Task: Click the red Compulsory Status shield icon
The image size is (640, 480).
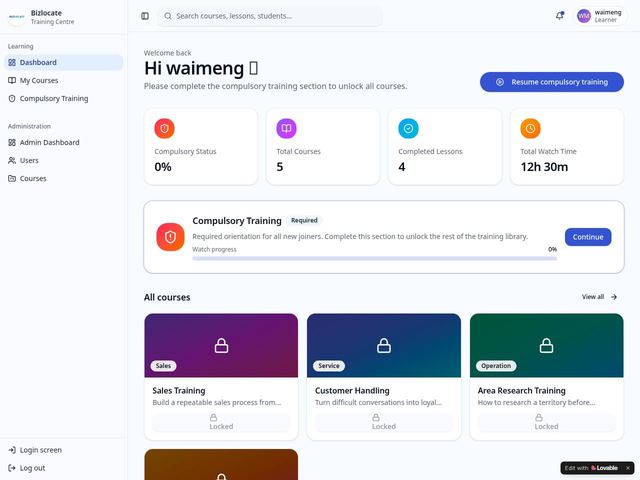Action: (x=164, y=129)
